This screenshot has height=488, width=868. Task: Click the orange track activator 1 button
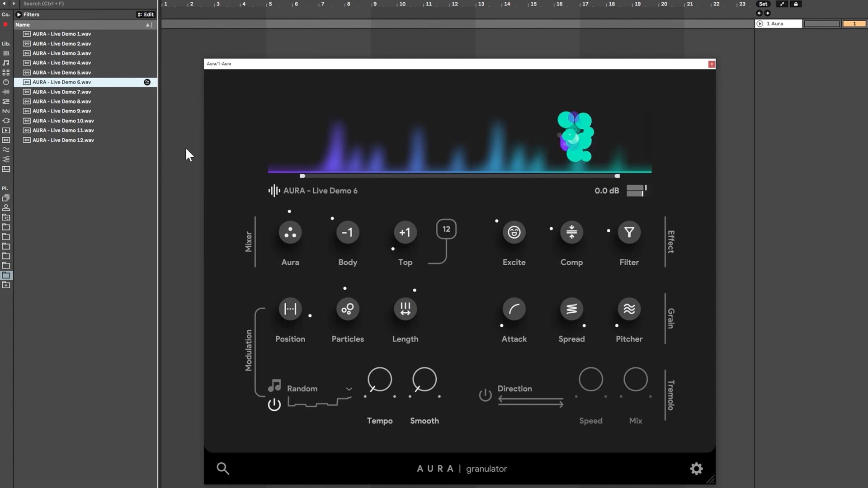pos(854,24)
